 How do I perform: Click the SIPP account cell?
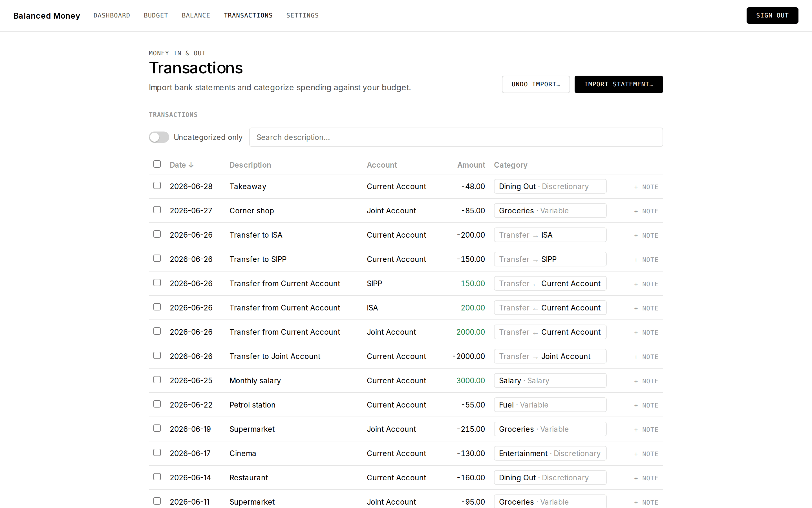tap(374, 284)
